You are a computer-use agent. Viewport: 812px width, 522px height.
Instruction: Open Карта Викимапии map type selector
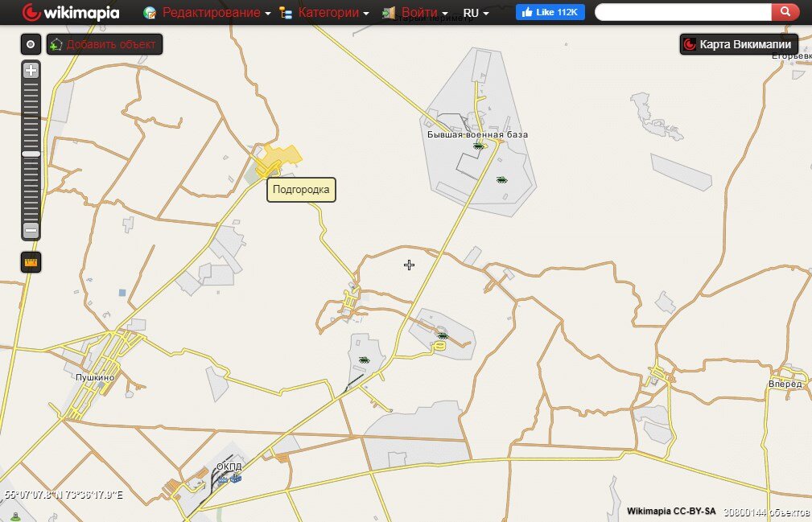pyautogui.click(x=739, y=44)
